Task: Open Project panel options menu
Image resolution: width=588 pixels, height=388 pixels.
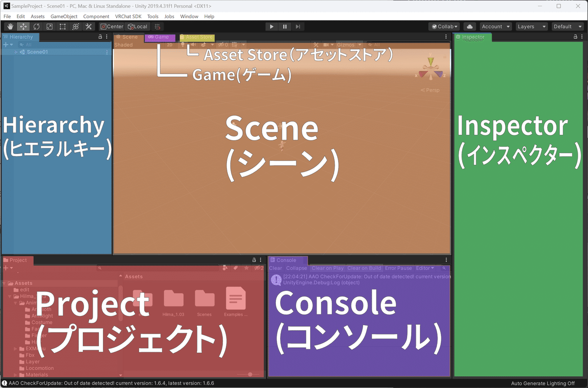Action: (x=260, y=260)
